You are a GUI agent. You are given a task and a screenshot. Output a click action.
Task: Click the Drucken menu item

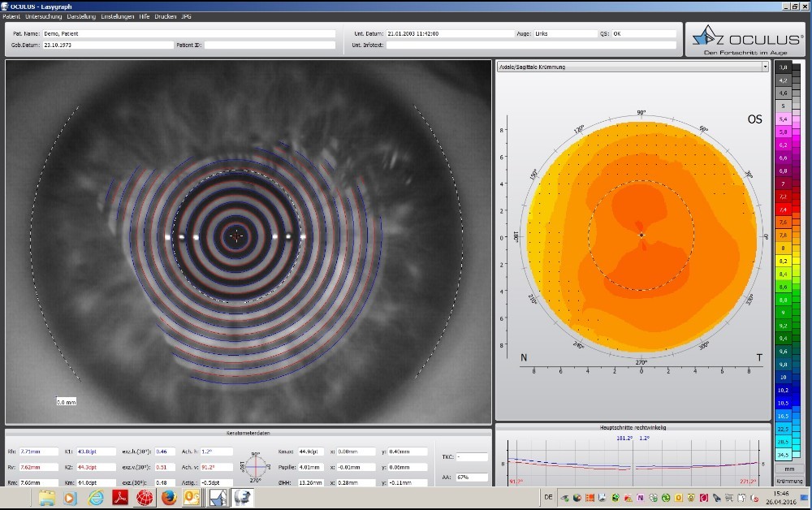coord(166,16)
